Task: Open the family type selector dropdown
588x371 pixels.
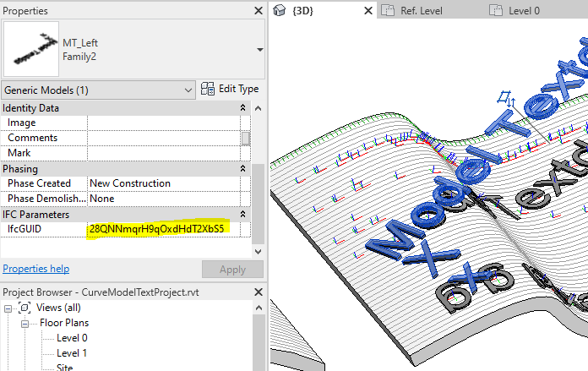Action: [x=259, y=49]
